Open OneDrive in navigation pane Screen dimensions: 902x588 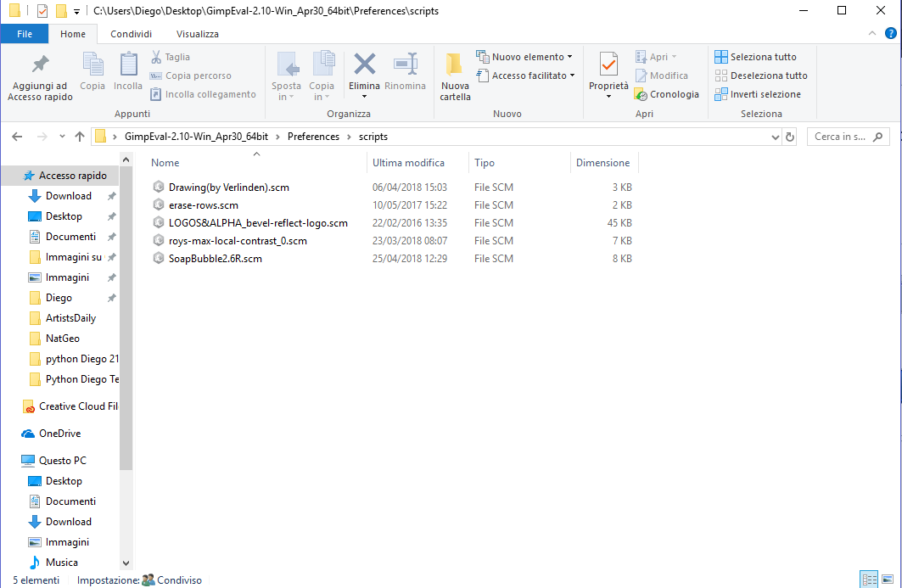(x=60, y=434)
